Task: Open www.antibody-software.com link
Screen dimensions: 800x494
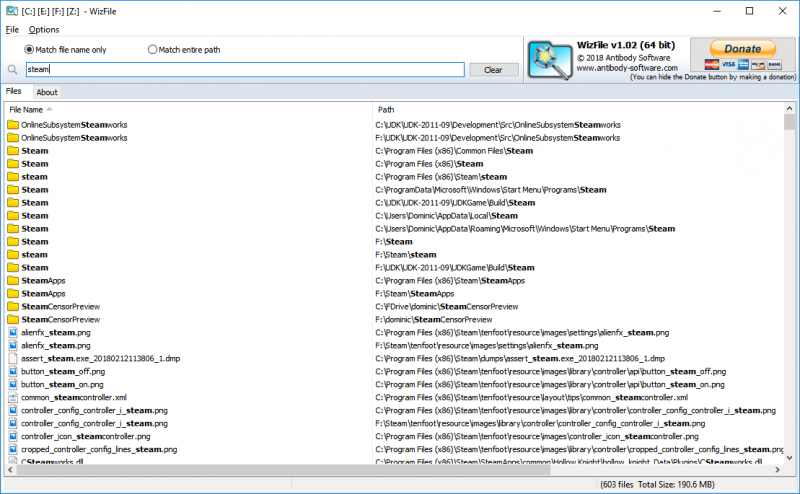Action: (627, 68)
